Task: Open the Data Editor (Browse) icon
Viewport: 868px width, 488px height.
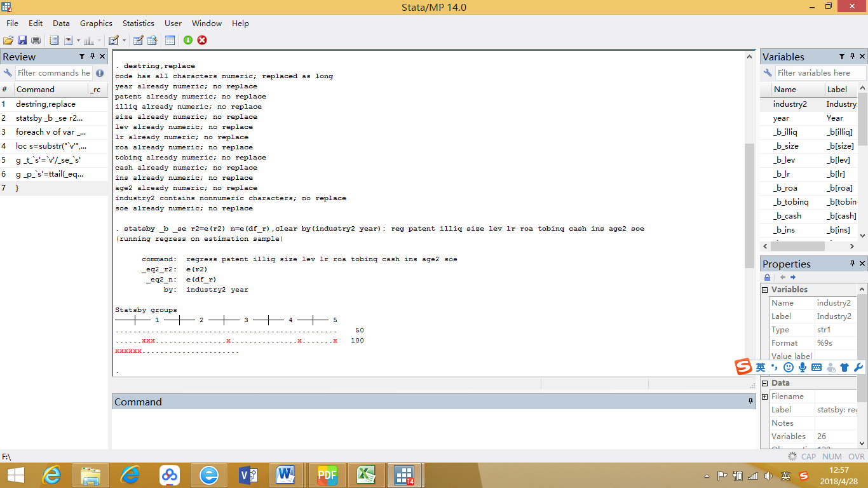Action: coord(152,40)
